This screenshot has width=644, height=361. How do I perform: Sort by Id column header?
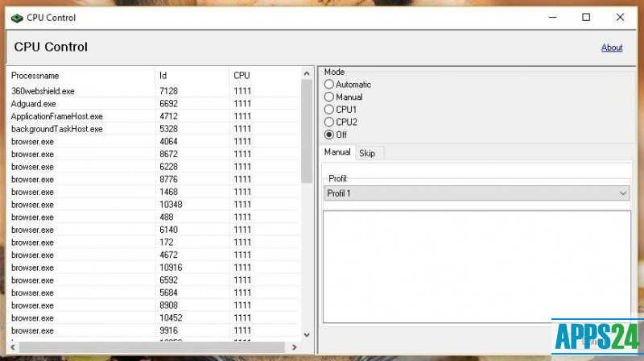pos(192,76)
